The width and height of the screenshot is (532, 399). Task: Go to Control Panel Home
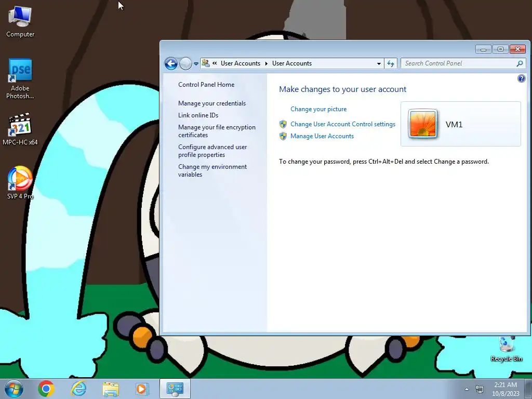pyautogui.click(x=206, y=85)
